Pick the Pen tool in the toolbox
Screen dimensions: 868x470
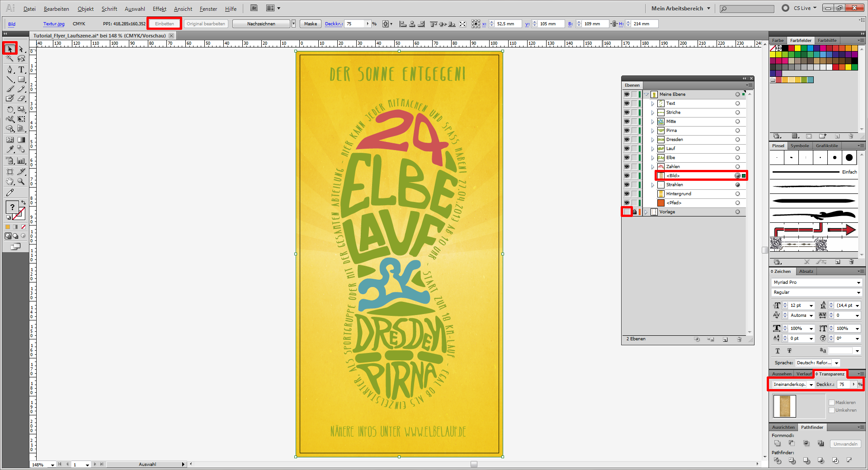(x=10, y=70)
